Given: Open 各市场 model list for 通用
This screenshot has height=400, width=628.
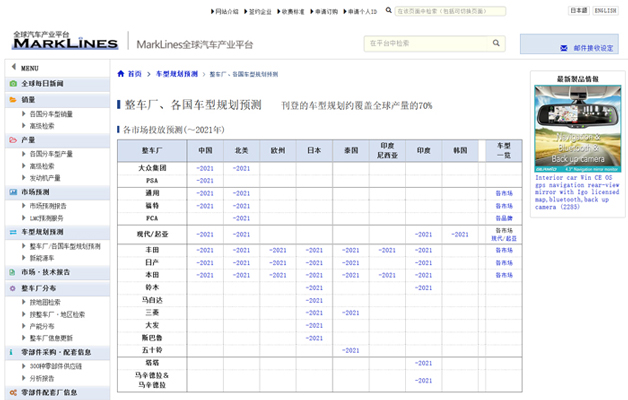Looking at the screenshot, I should point(504,193).
